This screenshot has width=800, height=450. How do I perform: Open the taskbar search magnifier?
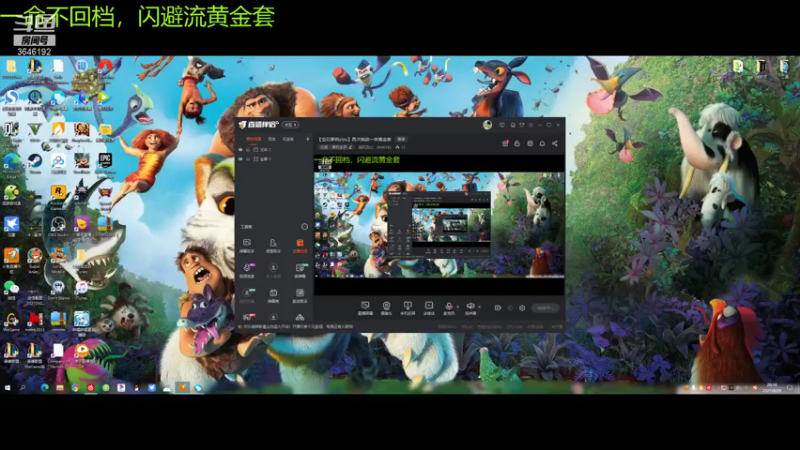click(x=23, y=388)
